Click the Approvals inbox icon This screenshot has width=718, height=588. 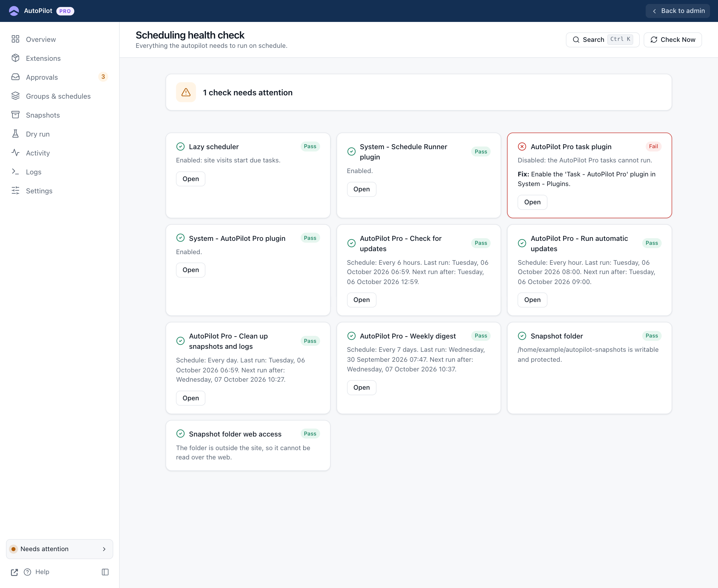[15, 77]
